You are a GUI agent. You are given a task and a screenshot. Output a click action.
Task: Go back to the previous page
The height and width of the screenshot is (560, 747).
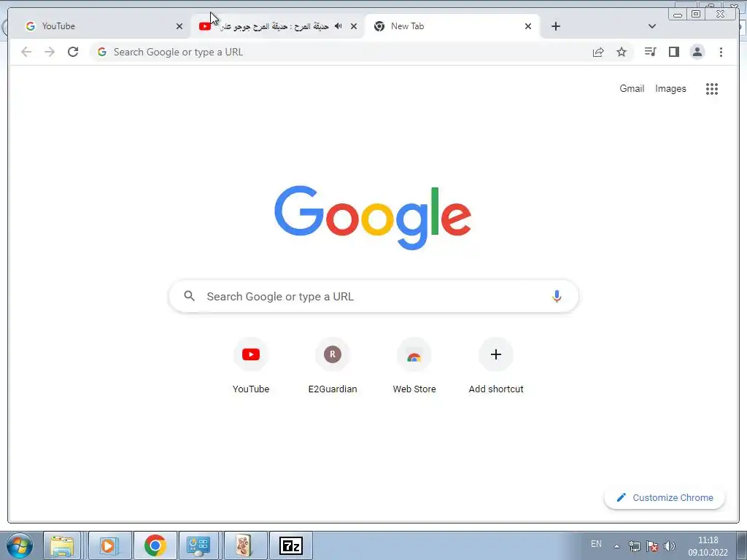coord(26,52)
